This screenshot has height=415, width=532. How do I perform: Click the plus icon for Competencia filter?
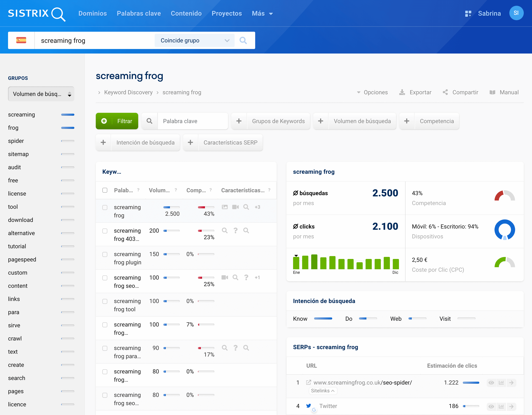[x=407, y=121]
